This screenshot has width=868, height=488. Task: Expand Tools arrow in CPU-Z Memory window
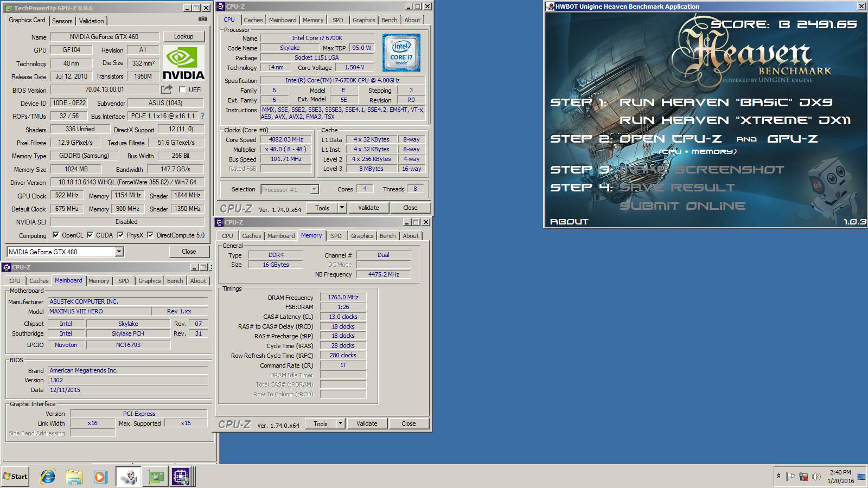coord(340,423)
